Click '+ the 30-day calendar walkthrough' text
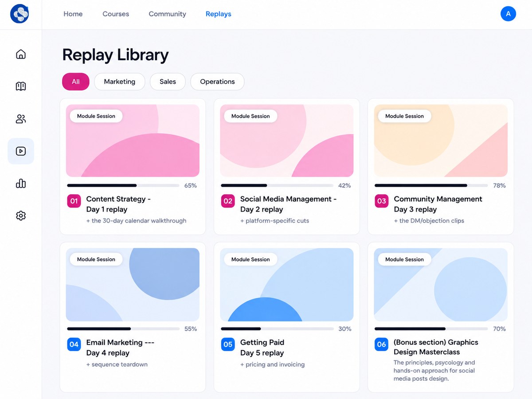Viewport: 532px width, 399px height. click(136, 221)
